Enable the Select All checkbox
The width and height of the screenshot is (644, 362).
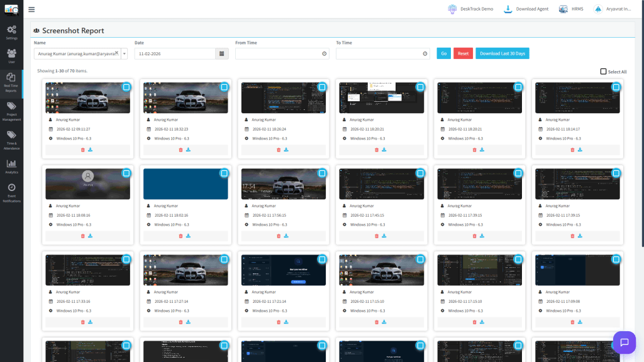[x=602, y=72]
